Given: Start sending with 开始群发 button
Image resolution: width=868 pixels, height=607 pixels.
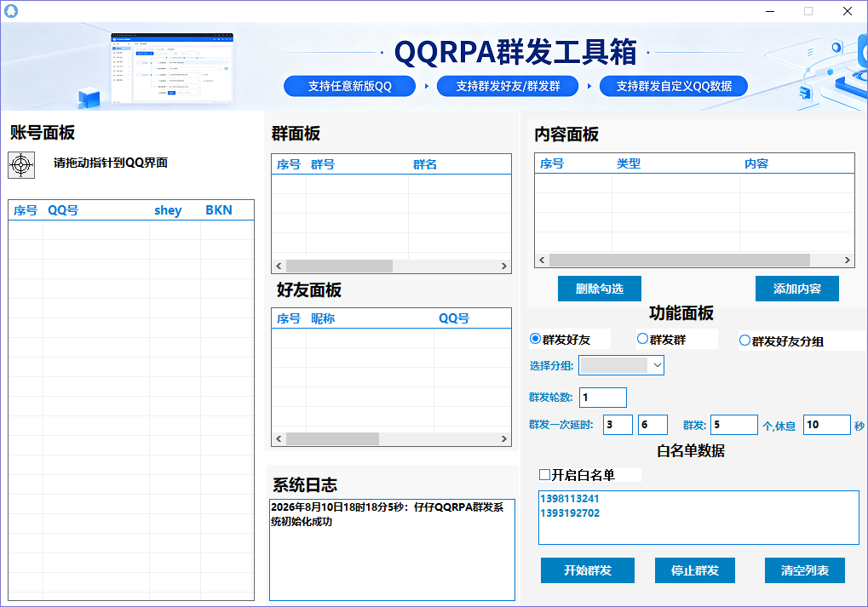Looking at the screenshot, I should coord(588,570).
